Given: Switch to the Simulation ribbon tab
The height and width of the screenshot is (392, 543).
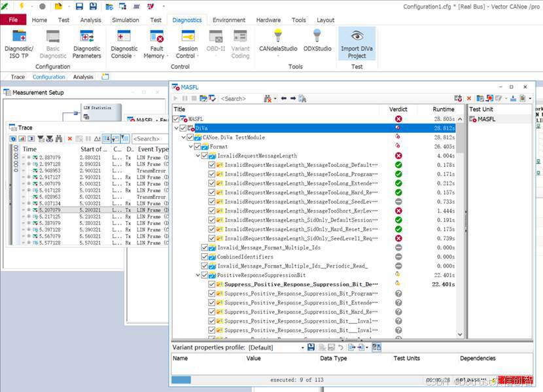Looking at the screenshot, I should [x=126, y=20].
